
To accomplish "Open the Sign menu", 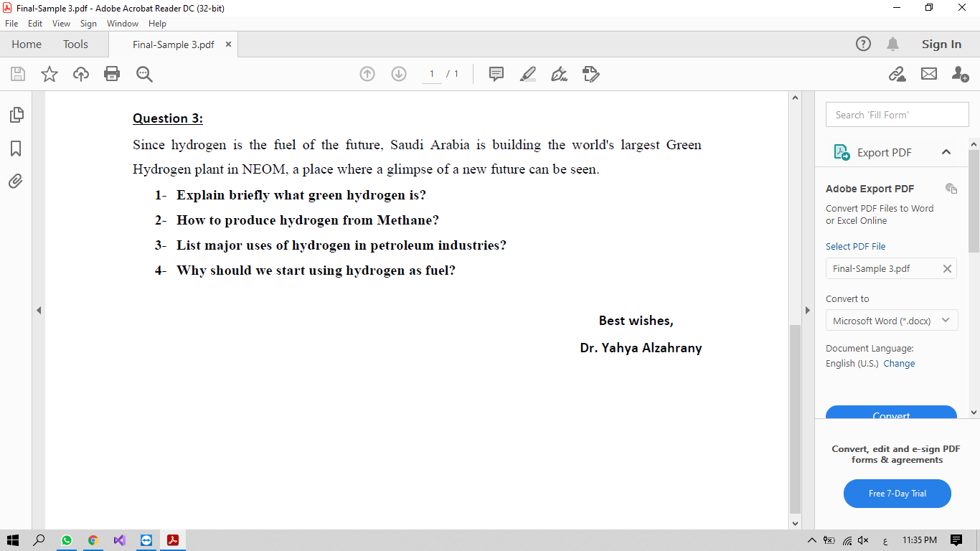I will pyautogui.click(x=88, y=23).
